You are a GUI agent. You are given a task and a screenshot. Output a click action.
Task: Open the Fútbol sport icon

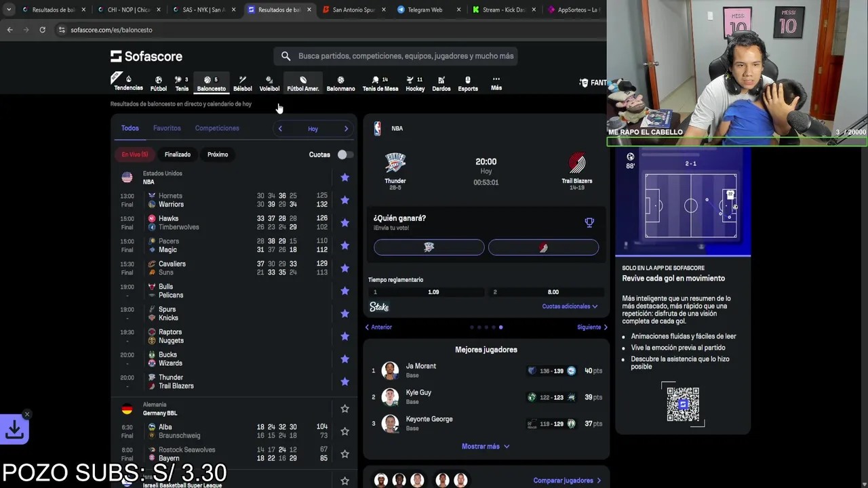tap(159, 83)
